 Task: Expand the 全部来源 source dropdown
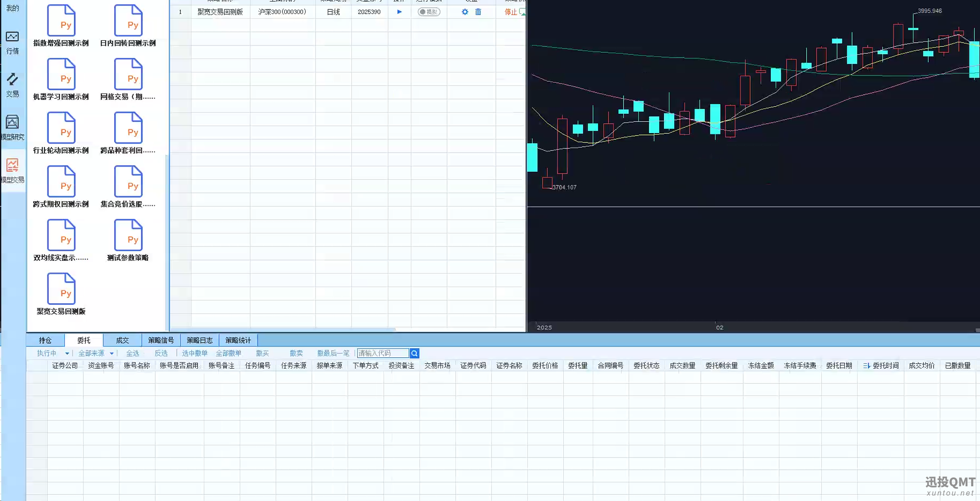coord(96,353)
